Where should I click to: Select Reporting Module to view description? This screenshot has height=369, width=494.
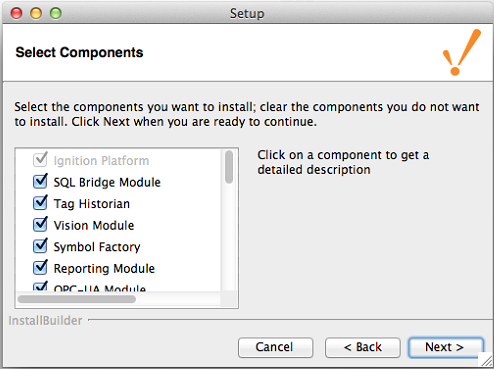104,268
